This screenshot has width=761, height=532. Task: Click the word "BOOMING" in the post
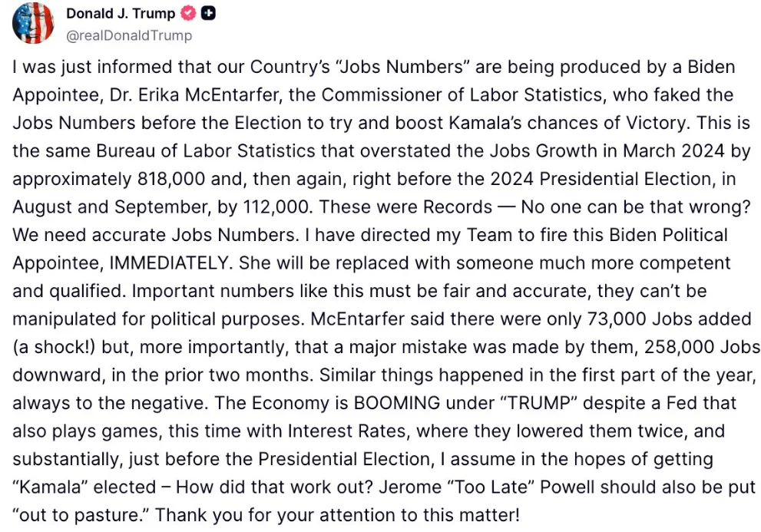coord(397,403)
